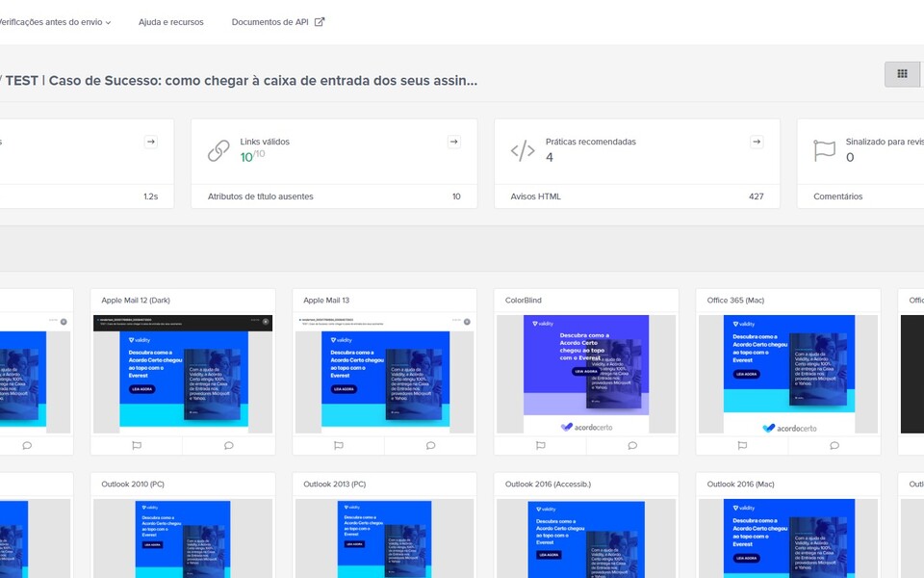Screen dimensions: 924x578
Task: Flag the ColorBlind preview
Action: pyautogui.click(x=540, y=445)
